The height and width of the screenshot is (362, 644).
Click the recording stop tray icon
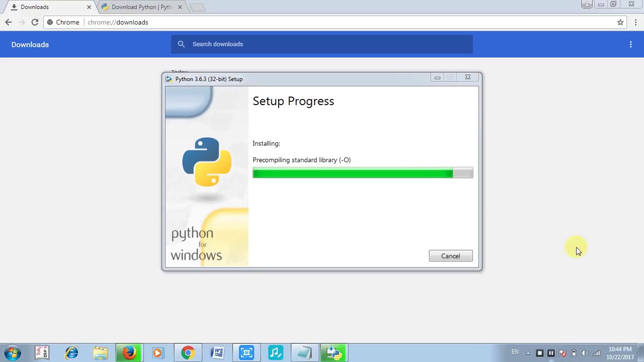point(540,353)
